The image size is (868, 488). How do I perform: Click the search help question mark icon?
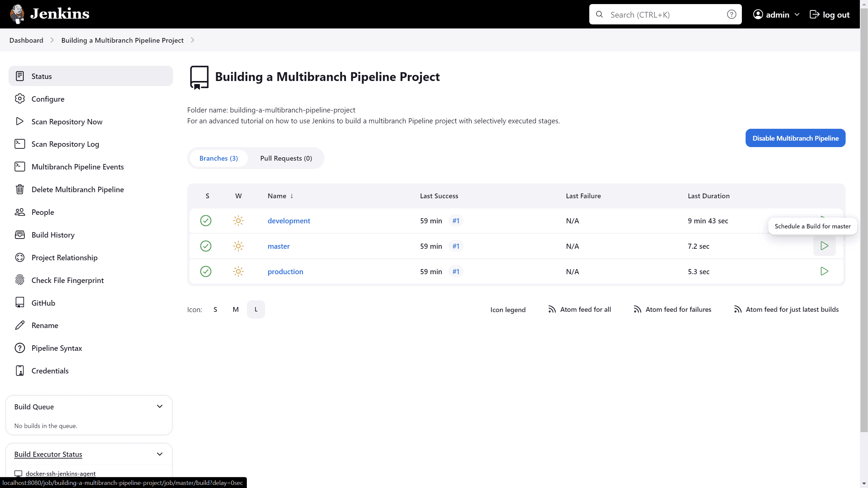731,14
